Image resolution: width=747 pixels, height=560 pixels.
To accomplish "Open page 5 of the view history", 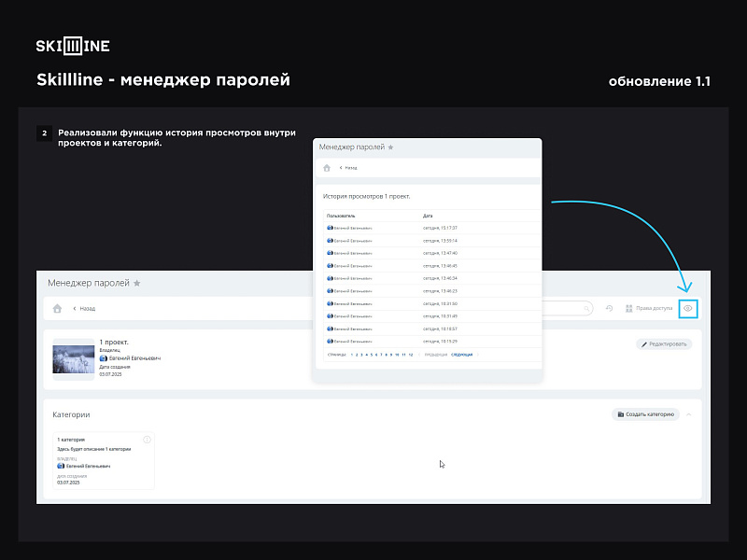I will coord(372,355).
